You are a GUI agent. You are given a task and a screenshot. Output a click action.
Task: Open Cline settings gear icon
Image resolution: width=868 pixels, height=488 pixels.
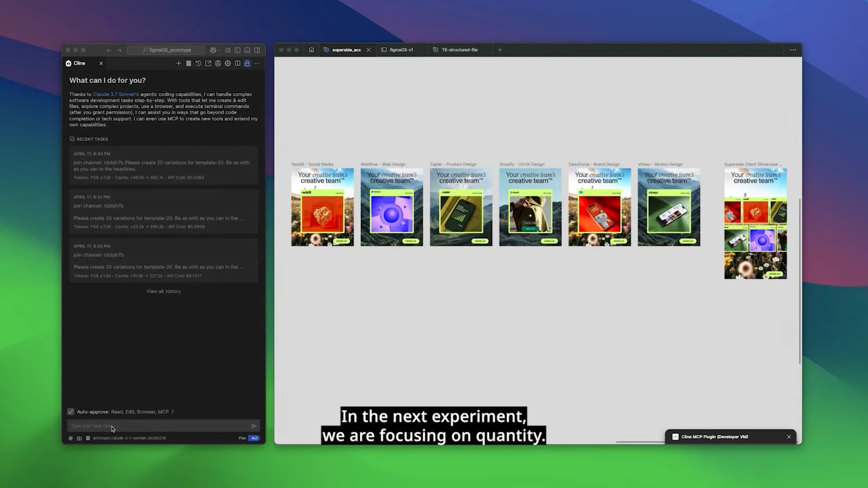(x=228, y=63)
